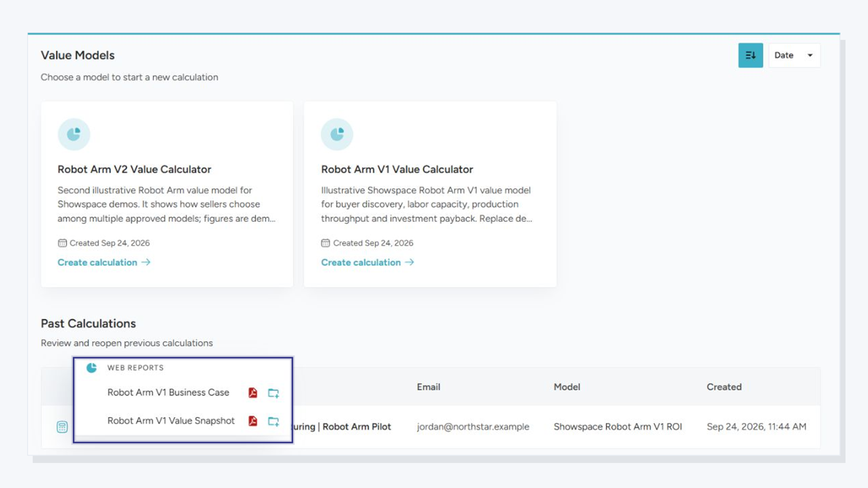Add Value Snapshot report to folder
This screenshot has height=488, width=868.
click(x=273, y=421)
